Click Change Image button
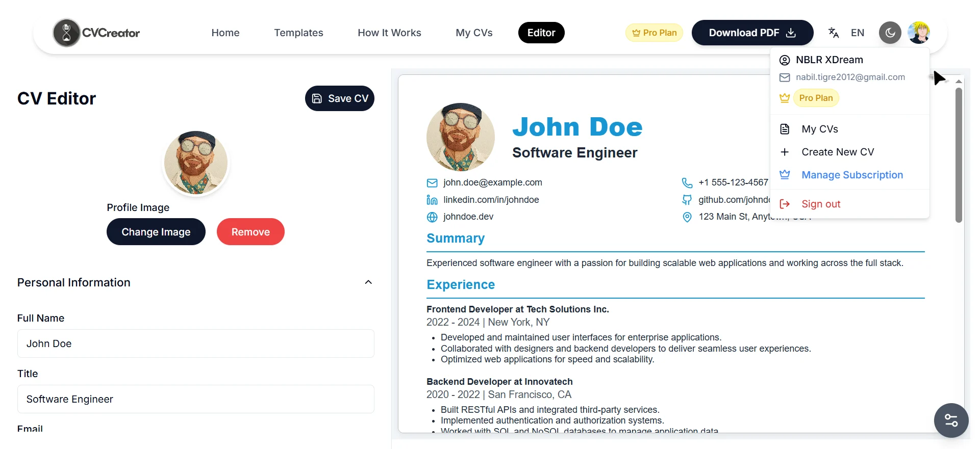Screen dimensions: 980x449 156,232
